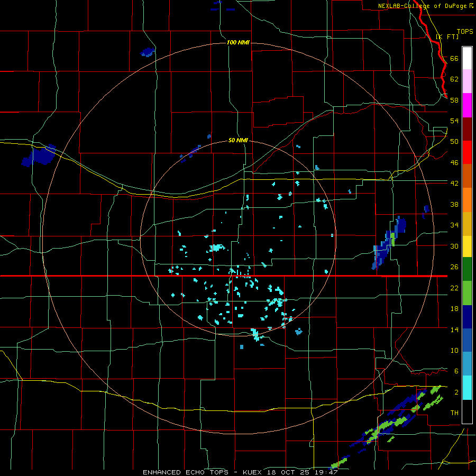Viewport: 476px width, 476px height.
Task: Click the 'TOPS' legend heading
Action: 465,32
